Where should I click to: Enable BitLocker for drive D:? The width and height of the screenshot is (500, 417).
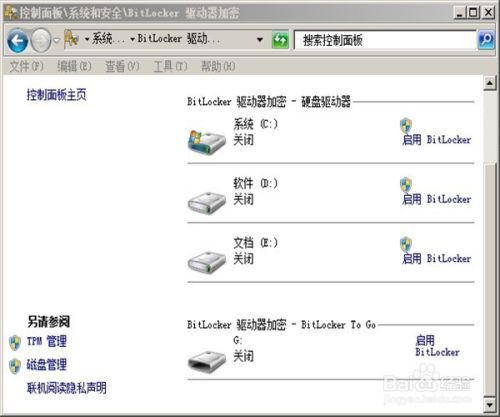click(x=436, y=199)
